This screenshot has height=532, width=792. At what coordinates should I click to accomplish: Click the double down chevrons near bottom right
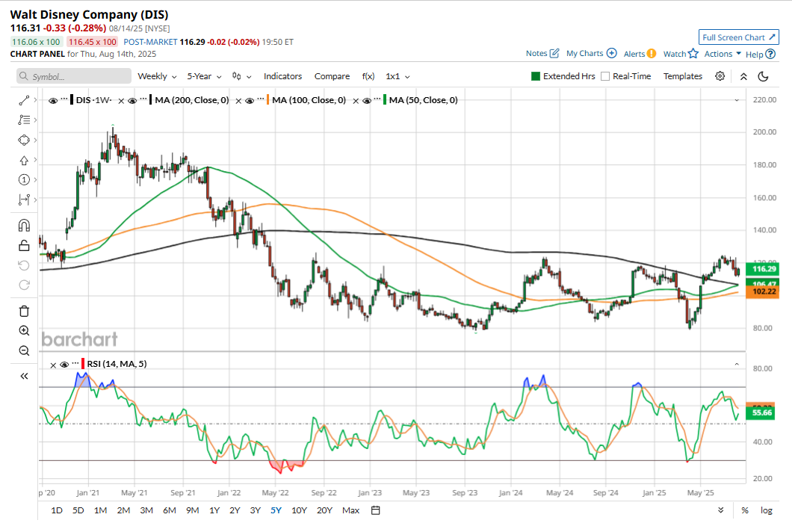[x=721, y=510]
